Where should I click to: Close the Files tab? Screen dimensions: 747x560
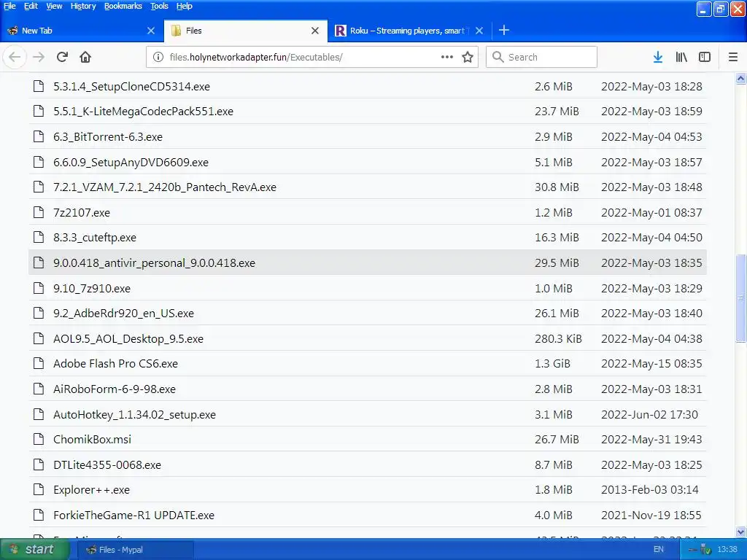[315, 31]
